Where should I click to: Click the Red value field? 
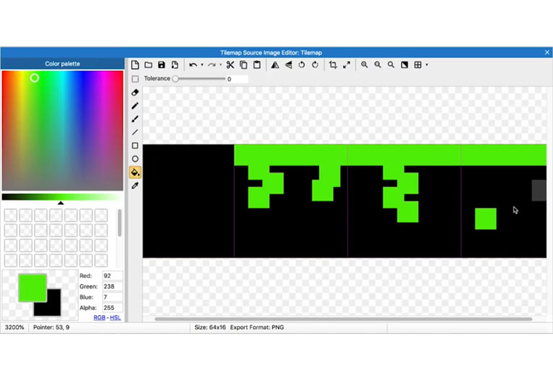pyautogui.click(x=112, y=275)
